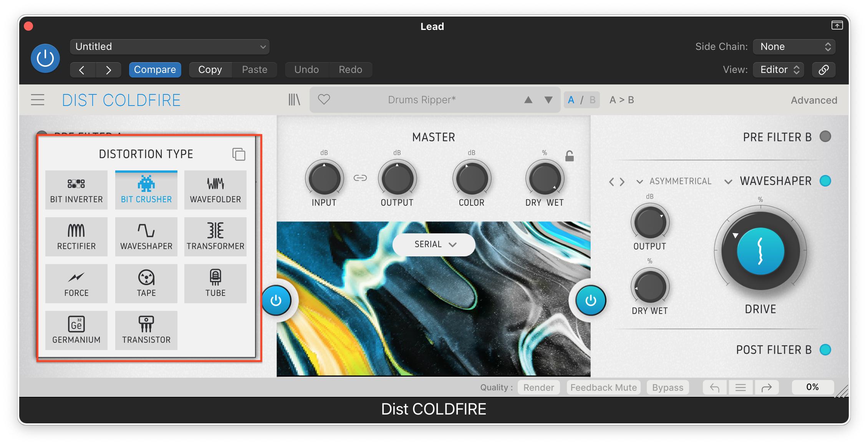Select the Bit Crusher distortion type
Screen dimensions: 868x446
(x=146, y=190)
